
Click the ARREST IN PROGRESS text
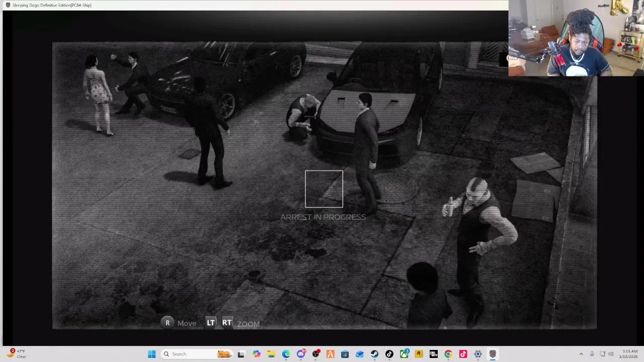point(323,217)
